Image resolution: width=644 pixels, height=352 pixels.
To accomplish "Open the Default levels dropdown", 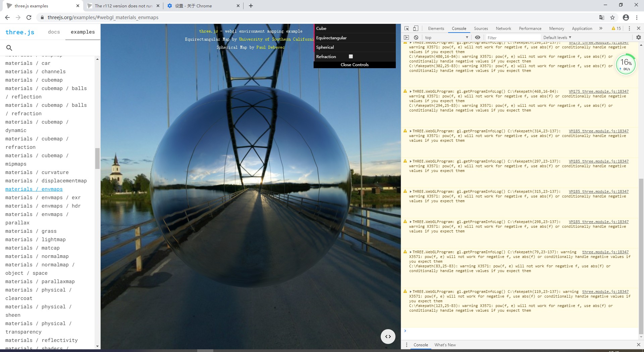I will 557,38.
